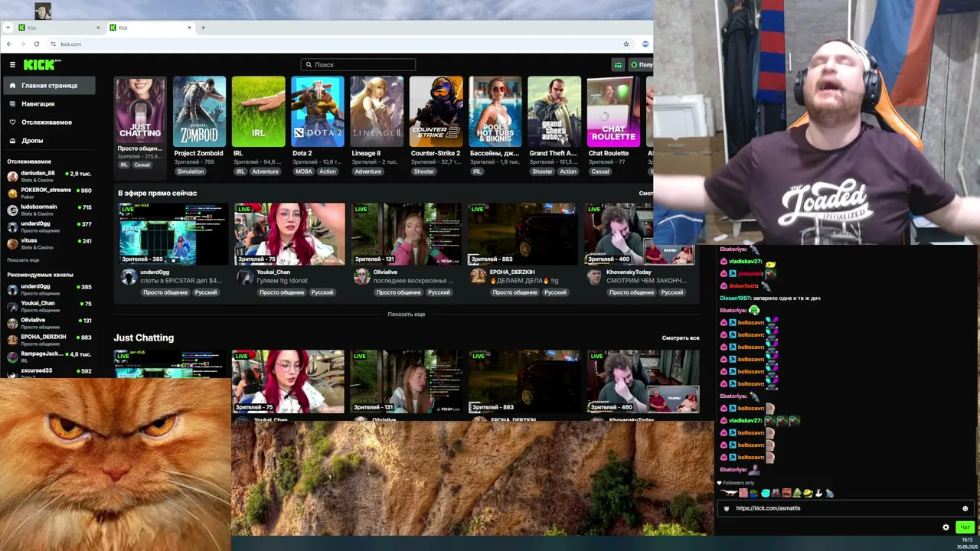Open the Kick hamburger sidebar menu
Image resolution: width=980 pixels, height=551 pixels.
click(x=12, y=65)
